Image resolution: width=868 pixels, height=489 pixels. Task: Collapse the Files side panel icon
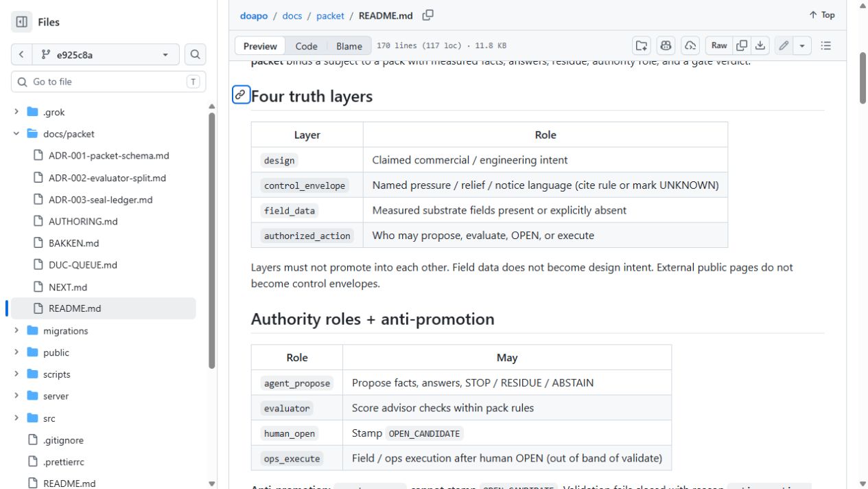coord(22,22)
